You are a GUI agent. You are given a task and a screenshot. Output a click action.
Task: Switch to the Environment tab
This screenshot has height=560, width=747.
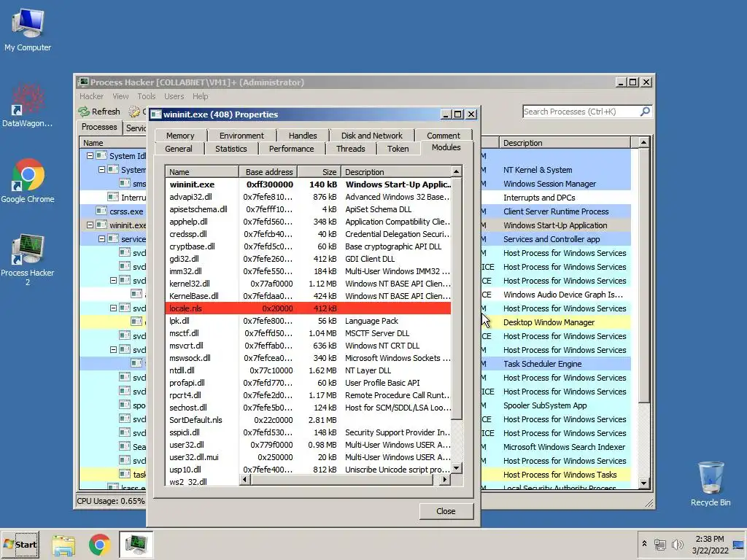click(241, 136)
